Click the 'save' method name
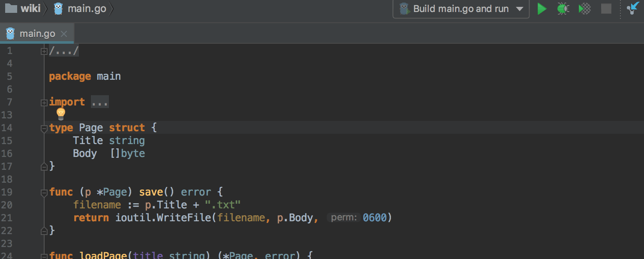 (x=151, y=192)
